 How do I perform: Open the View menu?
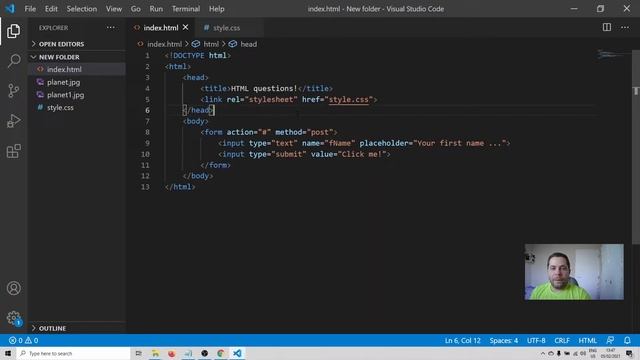tap(114, 9)
